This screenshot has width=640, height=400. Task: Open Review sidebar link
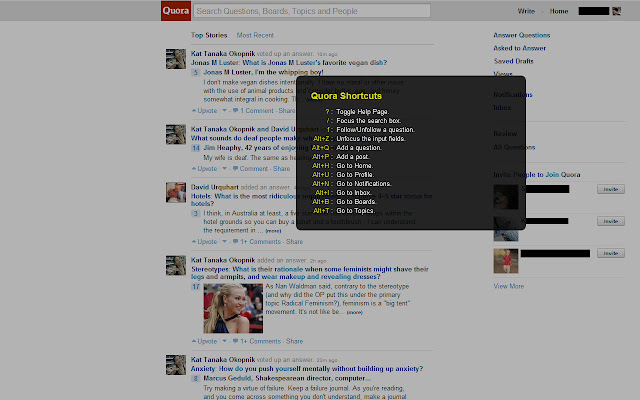pyautogui.click(x=505, y=133)
